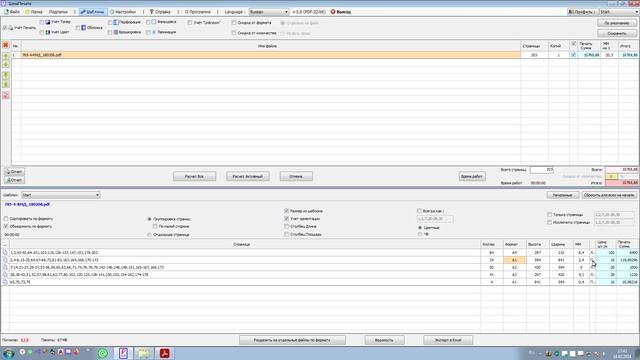Click the upper Отчет button

(14, 172)
